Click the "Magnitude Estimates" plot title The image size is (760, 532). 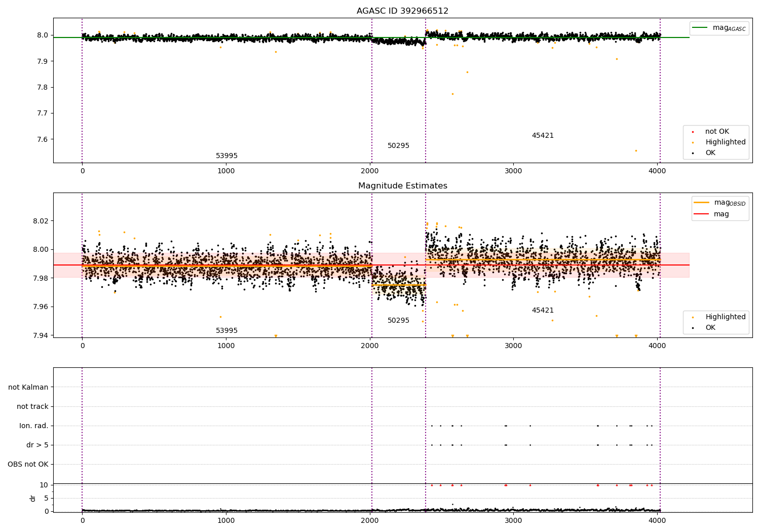point(402,186)
